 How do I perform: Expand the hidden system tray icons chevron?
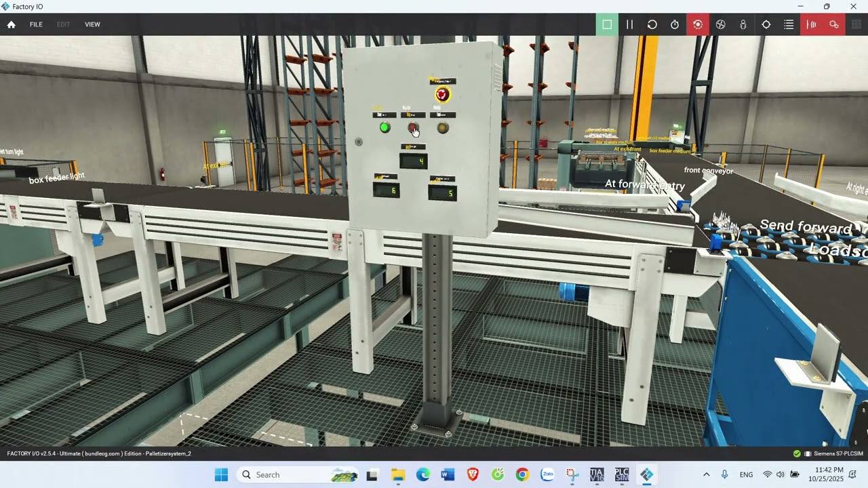(x=706, y=474)
